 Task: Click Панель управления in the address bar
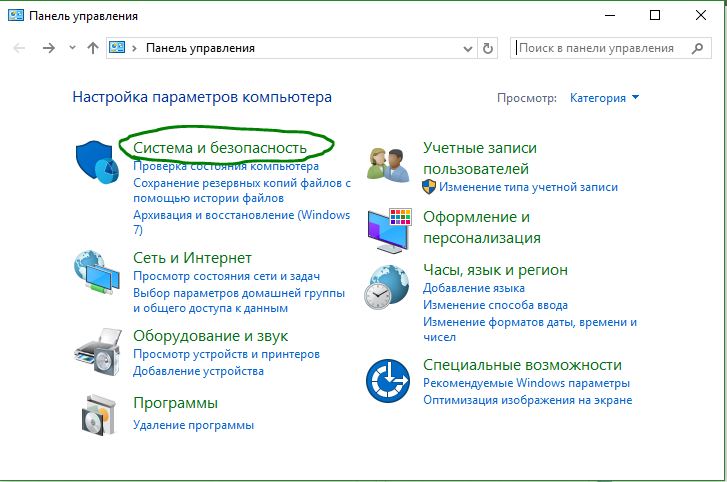coord(200,48)
